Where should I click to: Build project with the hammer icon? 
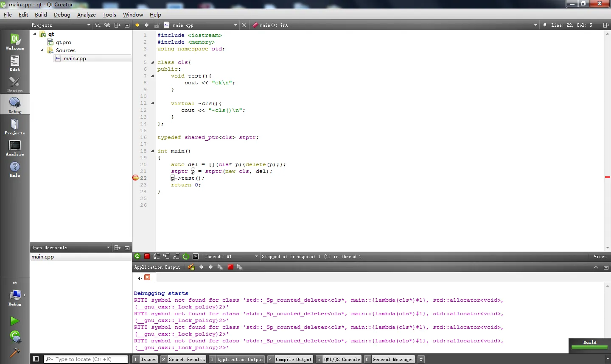(15, 352)
